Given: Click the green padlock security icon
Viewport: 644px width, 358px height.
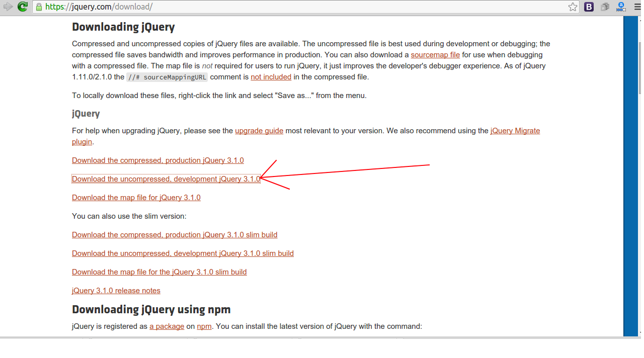Looking at the screenshot, I should (39, 7).
